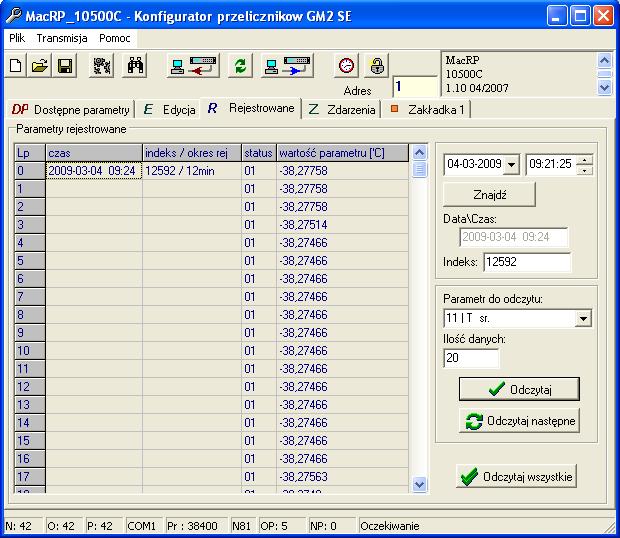Click the padlock icon
Viewport: 620px width, 538px height.
click(x=376, y=66)
